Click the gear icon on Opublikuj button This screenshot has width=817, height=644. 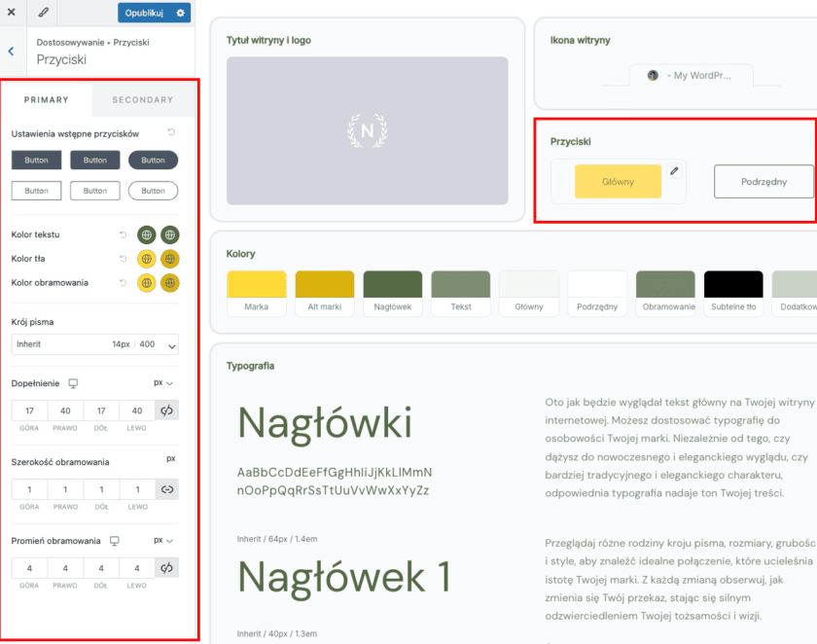pos(180,13)
